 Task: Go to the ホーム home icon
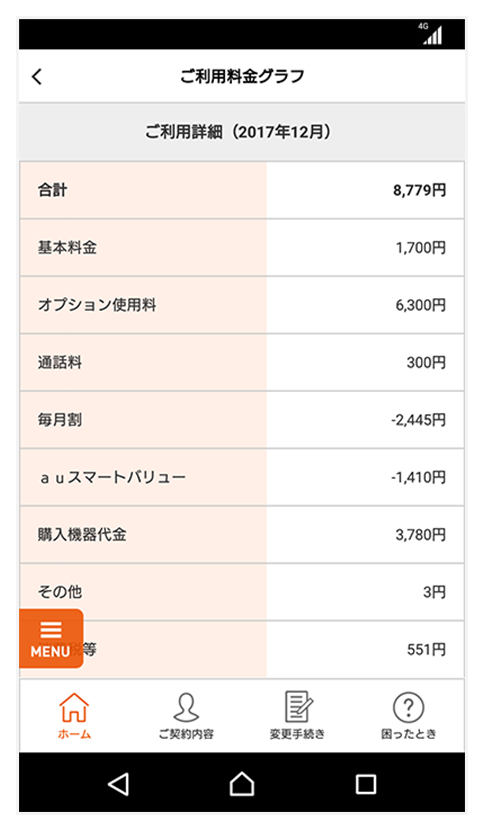coord(74,715)
